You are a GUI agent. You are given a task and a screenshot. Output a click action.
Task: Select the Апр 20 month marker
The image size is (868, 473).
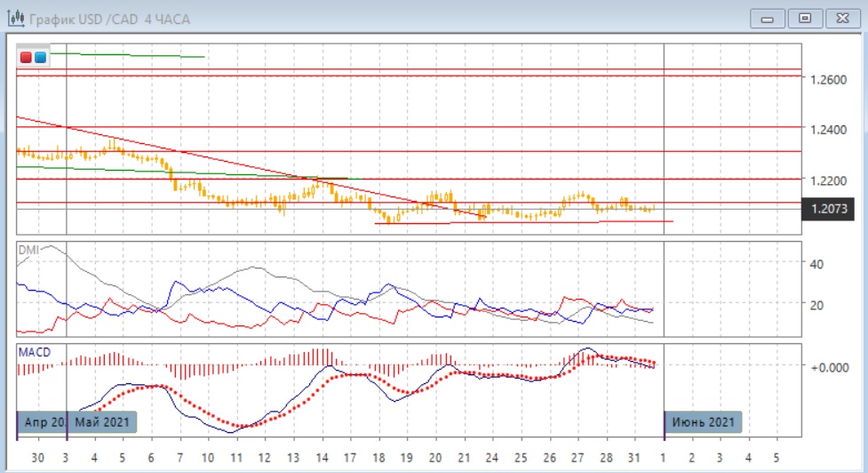42,422
